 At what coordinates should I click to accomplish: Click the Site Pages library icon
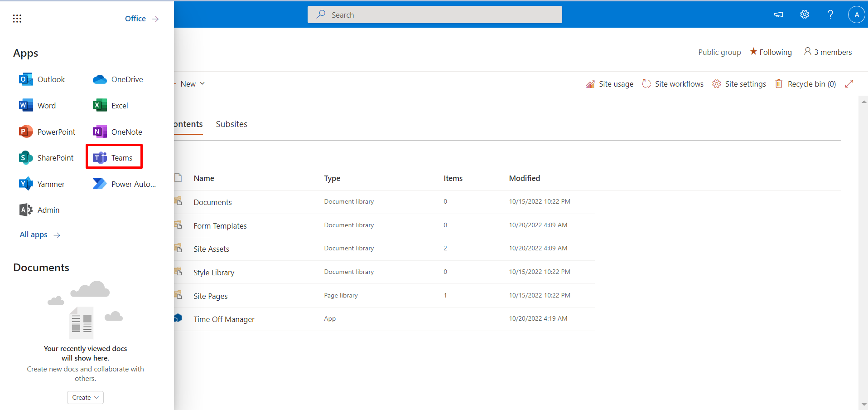point(178,295)
